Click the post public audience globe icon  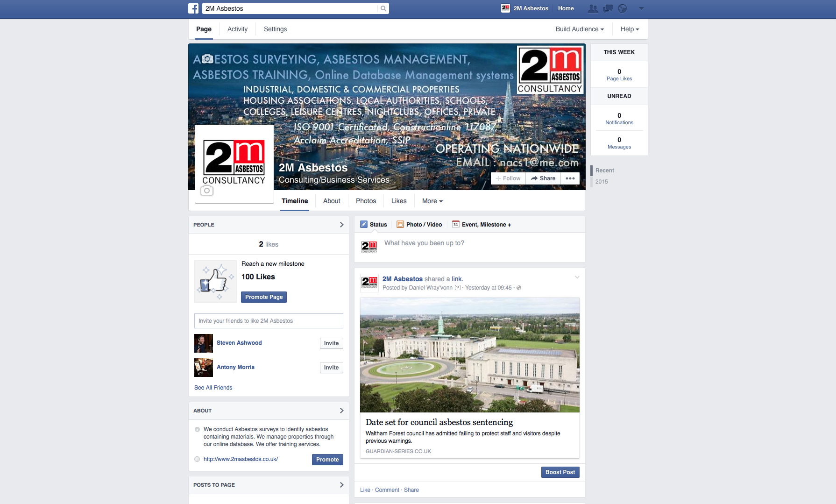pyautogui.click(x=519, y=288)
